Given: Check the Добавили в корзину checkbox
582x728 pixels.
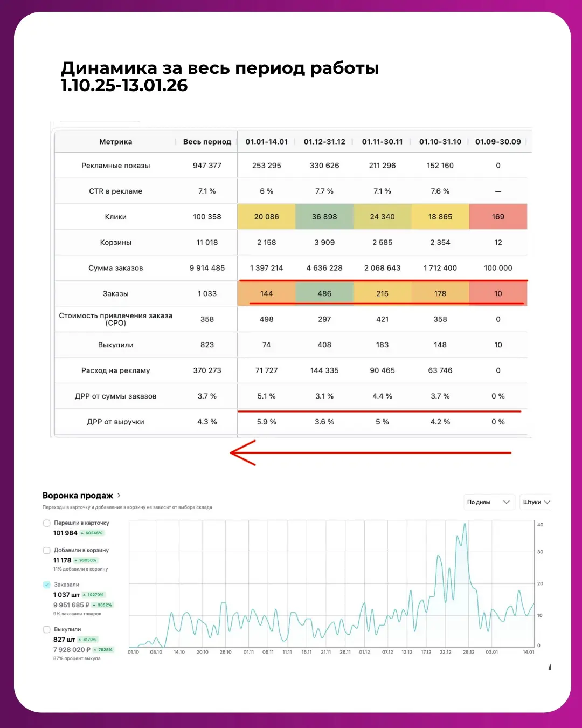Looking at the screenshot, I should tap(47, 550).
